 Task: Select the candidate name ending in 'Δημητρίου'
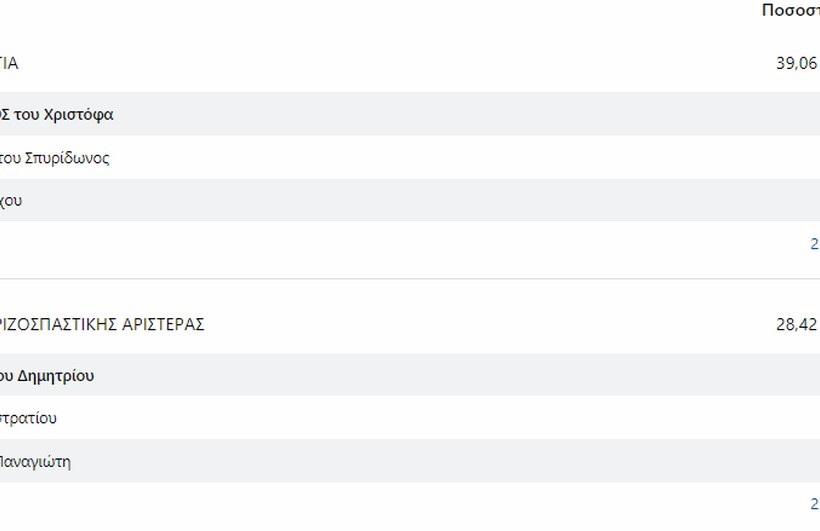(x=47, y=376)
